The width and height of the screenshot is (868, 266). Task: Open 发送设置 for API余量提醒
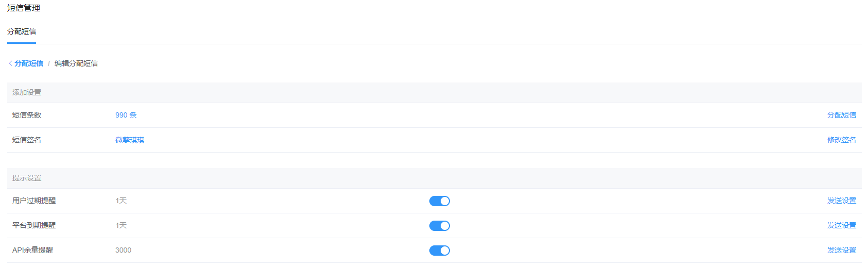coord(842,250)
